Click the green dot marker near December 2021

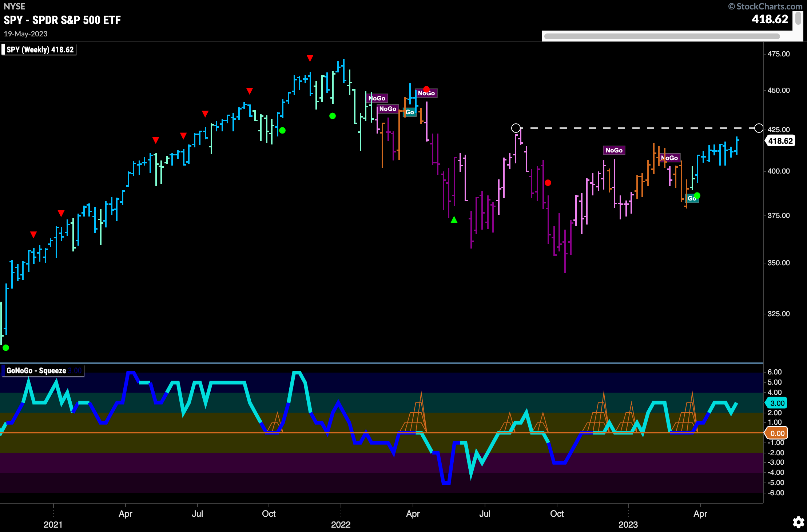332,116
